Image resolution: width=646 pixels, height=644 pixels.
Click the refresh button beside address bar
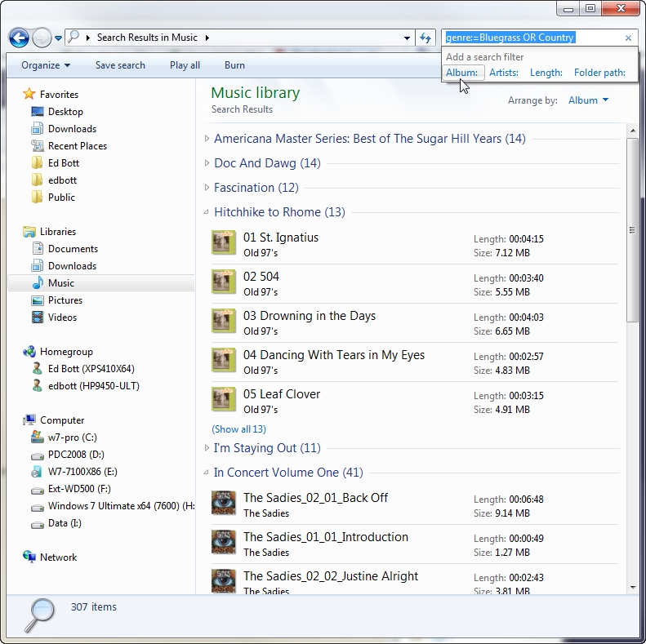(x=425, y=38)
